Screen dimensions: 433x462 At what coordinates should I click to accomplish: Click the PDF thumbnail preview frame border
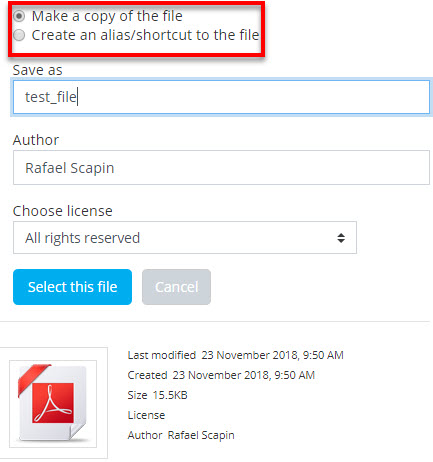tap(53, 403)
